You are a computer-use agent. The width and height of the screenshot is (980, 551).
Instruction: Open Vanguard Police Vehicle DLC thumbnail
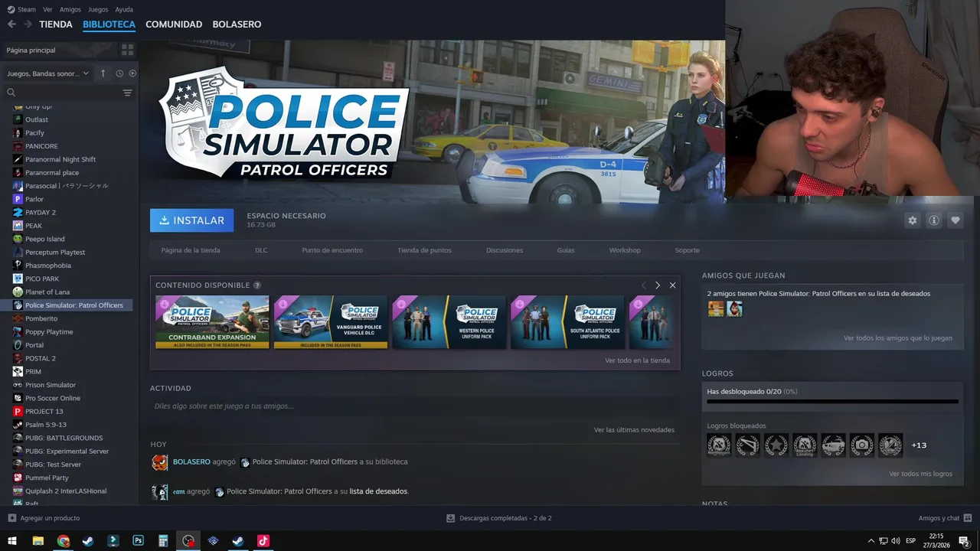pyautogui.click(x=331, y=322)
